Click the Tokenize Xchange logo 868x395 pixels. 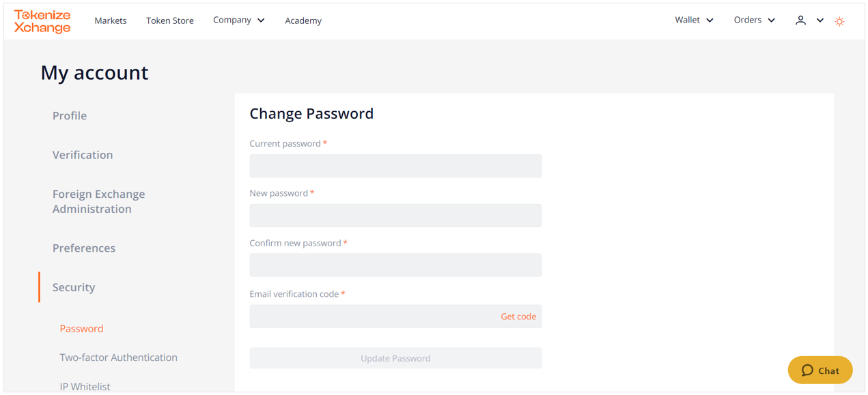[x=42, y=21]
